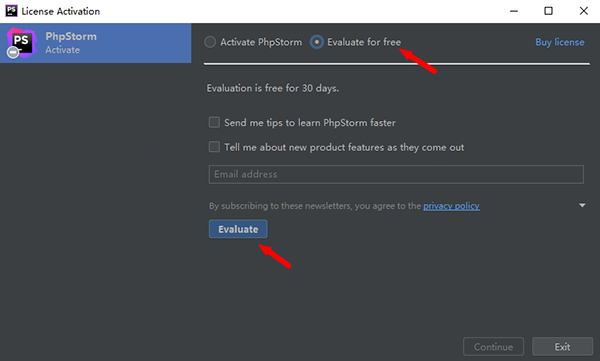This screenshot has width=600, height=361.
Task: Click the Exit button
Action: [x=562, y=347]
